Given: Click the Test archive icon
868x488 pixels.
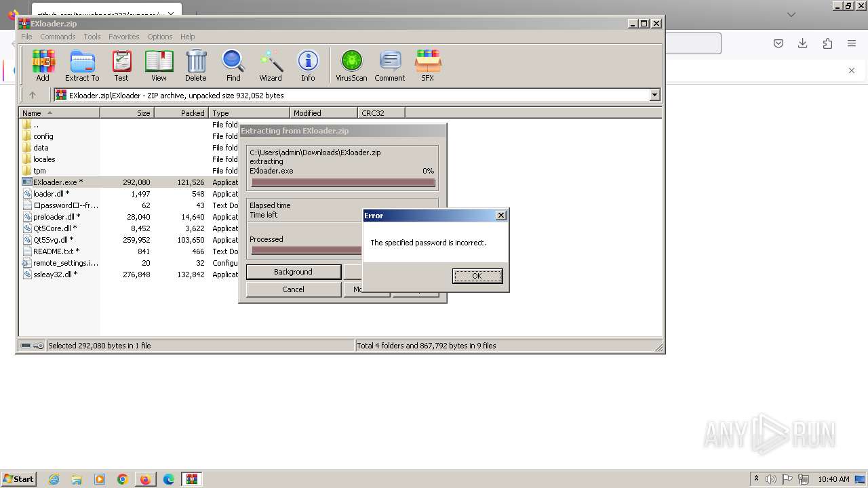Looking at the screenshot, I should [121, 66].
